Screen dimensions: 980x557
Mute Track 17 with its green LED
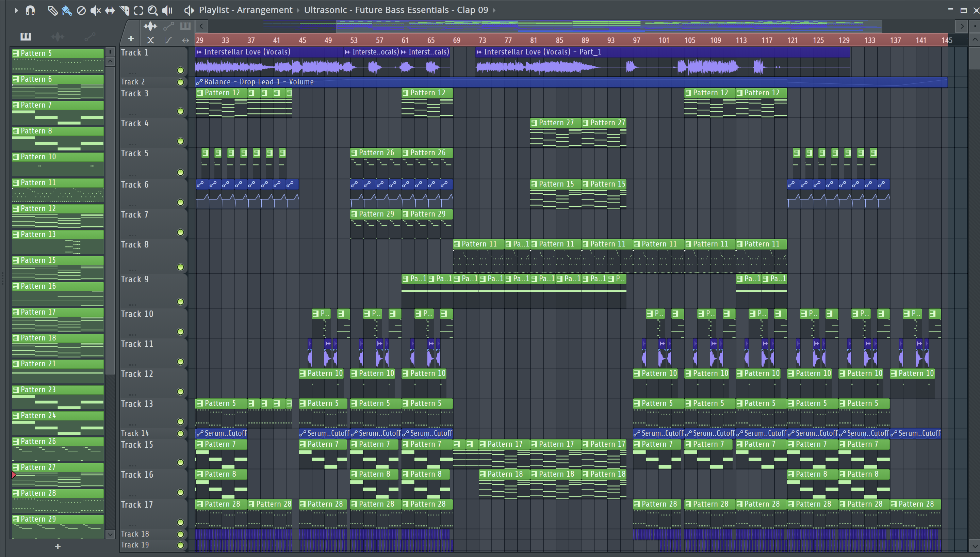coord(180,522)
